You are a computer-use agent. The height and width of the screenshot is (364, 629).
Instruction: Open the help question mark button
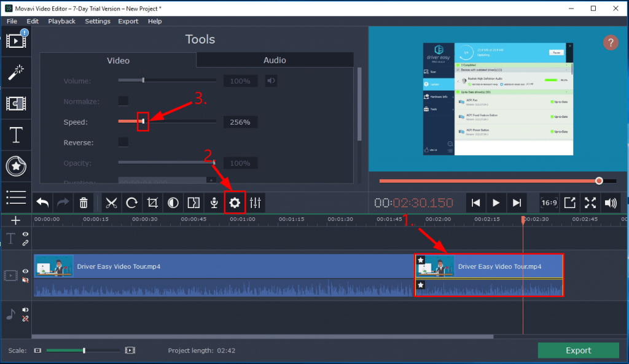click(611, 42)
